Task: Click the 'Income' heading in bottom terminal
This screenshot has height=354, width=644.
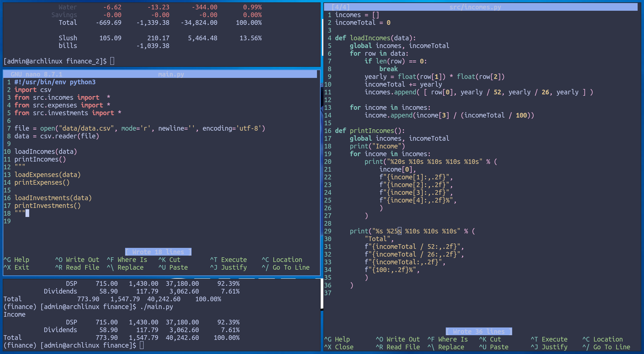Action: coord(14,314)
